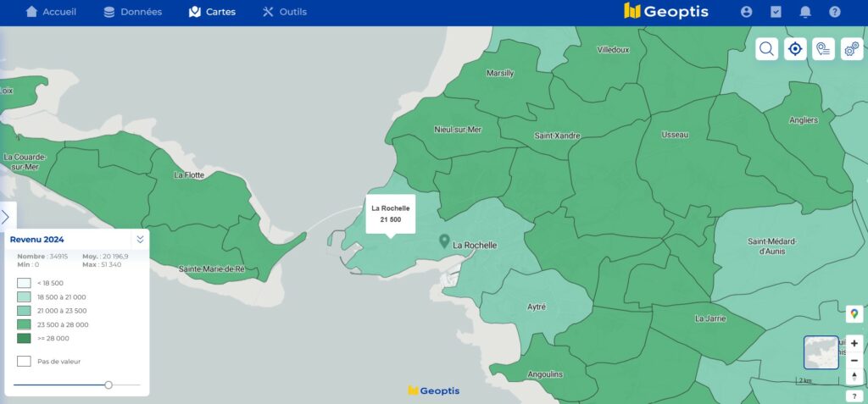
Task: Click the Aytré commune label
Action: 537,307
